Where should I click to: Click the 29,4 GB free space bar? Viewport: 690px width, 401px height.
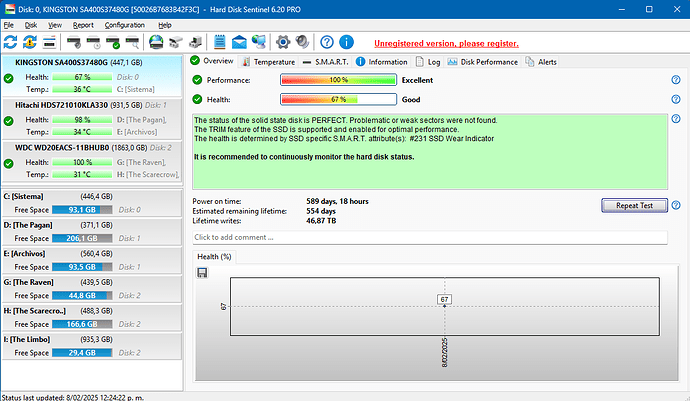tap(82, 353)
